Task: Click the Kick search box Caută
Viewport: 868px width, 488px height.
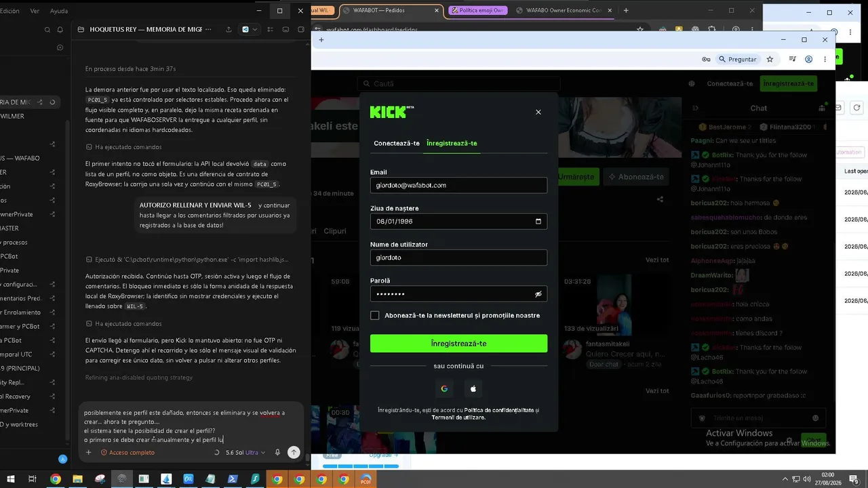Action: coord(459,83)
